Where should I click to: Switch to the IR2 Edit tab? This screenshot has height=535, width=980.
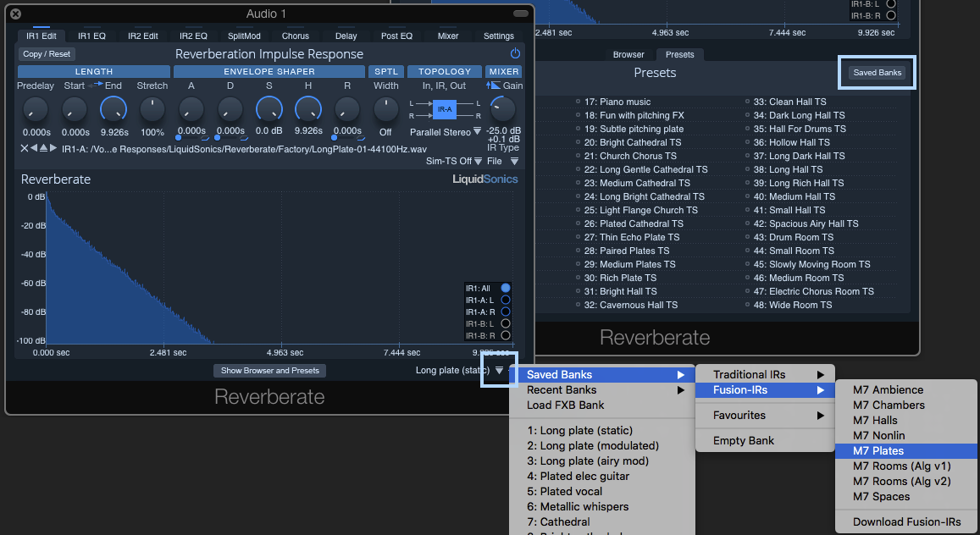pos(143,36)
